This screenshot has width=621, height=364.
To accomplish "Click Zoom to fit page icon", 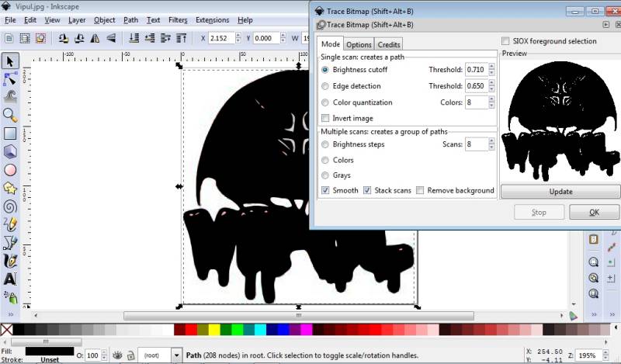I will click(x=593, y=293).
